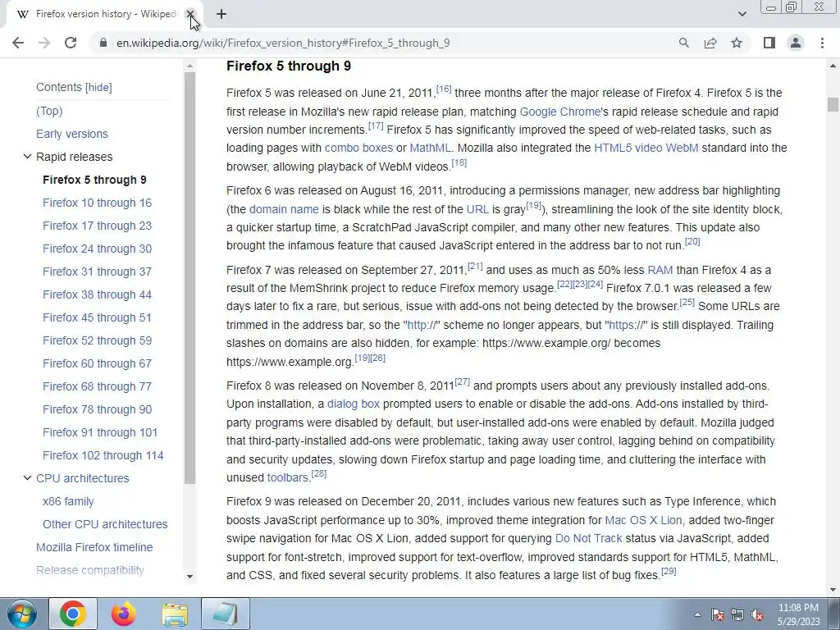Jump to Firefox 45 through 51 section

(x=97, y=317)
